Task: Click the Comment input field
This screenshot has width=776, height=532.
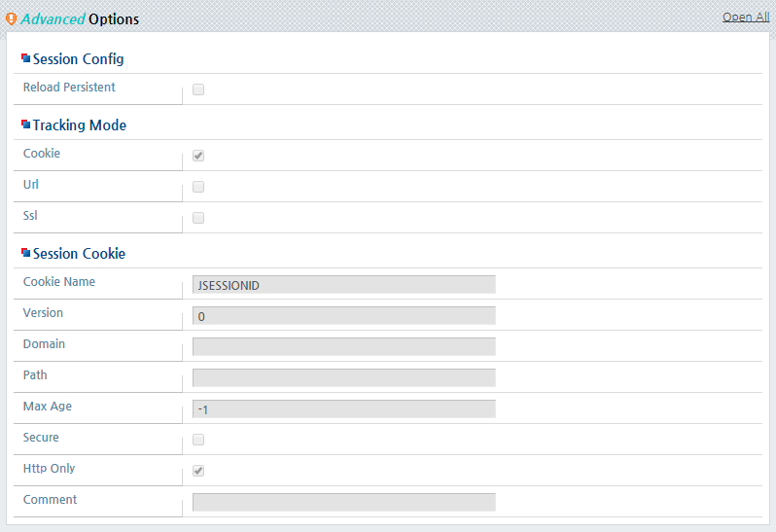Action: pyautogui.click(x=344, y=502)
